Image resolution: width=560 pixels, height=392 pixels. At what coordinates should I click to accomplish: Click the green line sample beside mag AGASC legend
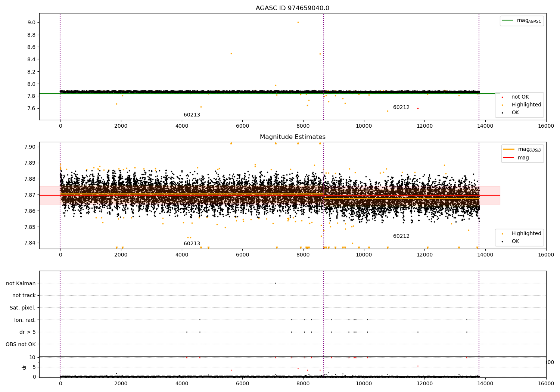(508, 21)
